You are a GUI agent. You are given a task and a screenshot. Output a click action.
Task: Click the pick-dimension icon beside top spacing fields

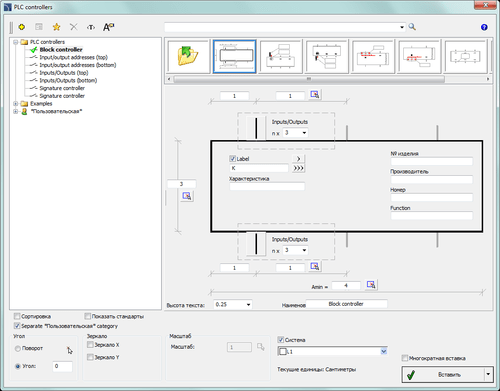(315, 95)
